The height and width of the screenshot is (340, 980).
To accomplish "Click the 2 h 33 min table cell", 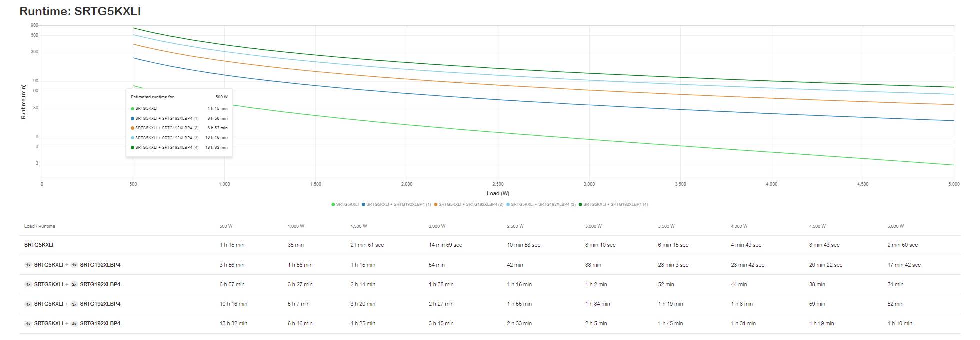I will coord(519,323).
